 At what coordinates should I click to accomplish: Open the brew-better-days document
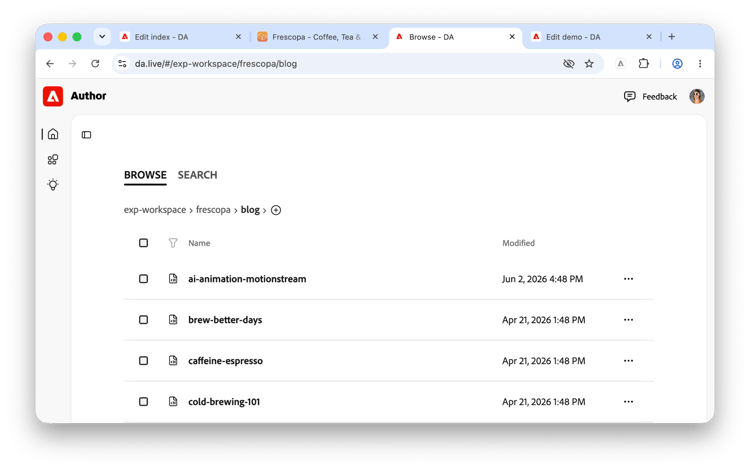tap(225, 320)
